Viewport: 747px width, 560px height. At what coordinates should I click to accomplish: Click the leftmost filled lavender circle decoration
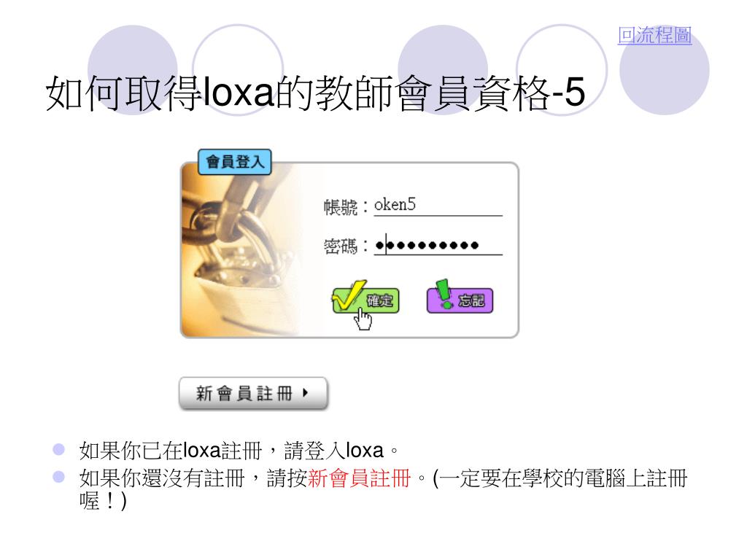(133, 70)
